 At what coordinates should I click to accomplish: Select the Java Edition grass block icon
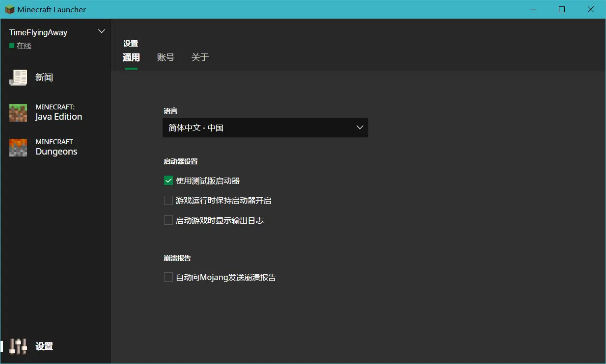(x=18, y=113)
